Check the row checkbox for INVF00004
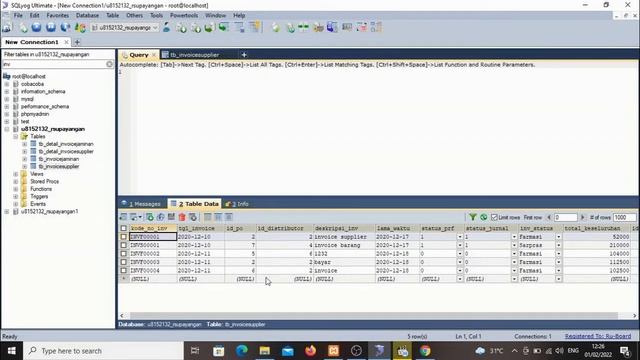 pyautogui.click(x=123, y=270)
